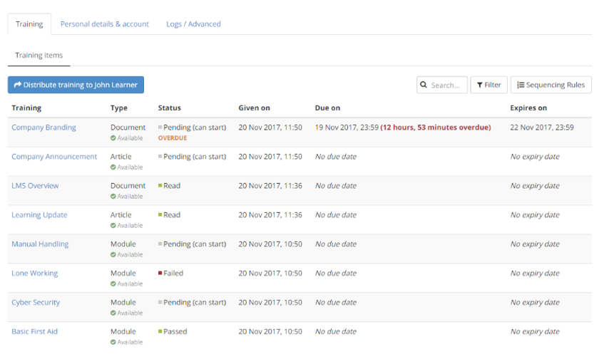Click the list icon on Sequencing Rules
This screenshot has width=609, height=364.
pos(521,85)
